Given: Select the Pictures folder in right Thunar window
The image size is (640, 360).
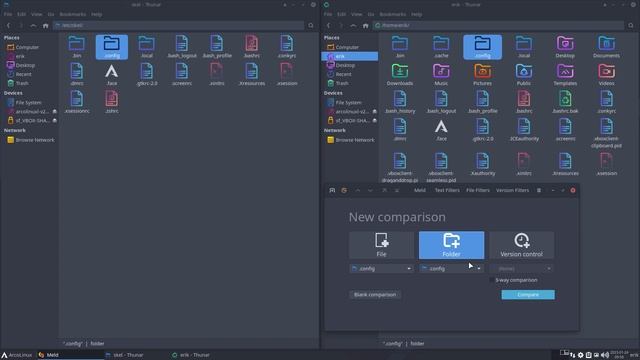Looking at the screenshot, I should pos(482,75).
